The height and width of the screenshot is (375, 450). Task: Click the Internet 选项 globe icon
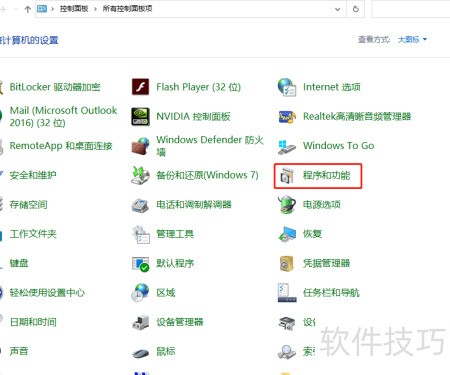[x=287, y=87]
